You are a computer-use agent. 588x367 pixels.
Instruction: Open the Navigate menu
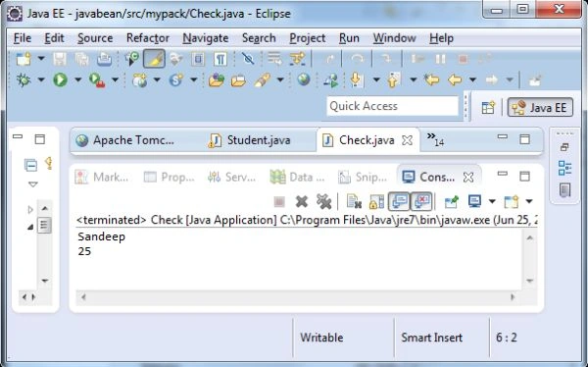click(x=206, y=38)
